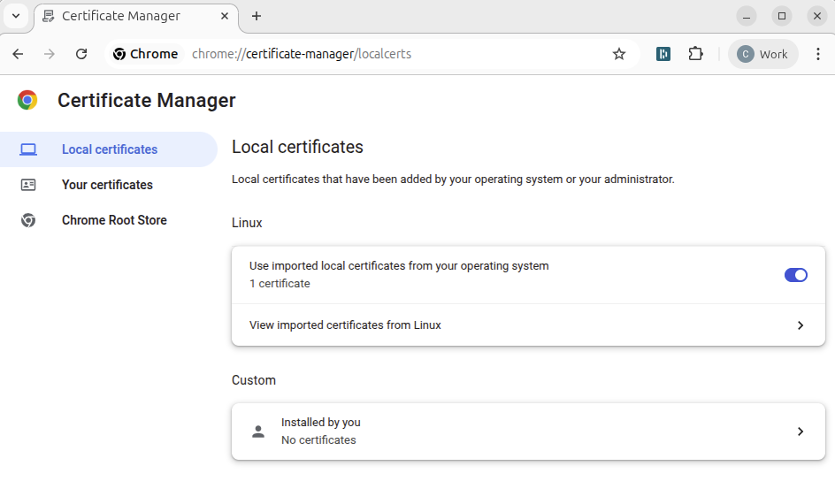Select Chrome Root Store in sidebar
This screenshot has height=504, width=835.
point(114,220)
